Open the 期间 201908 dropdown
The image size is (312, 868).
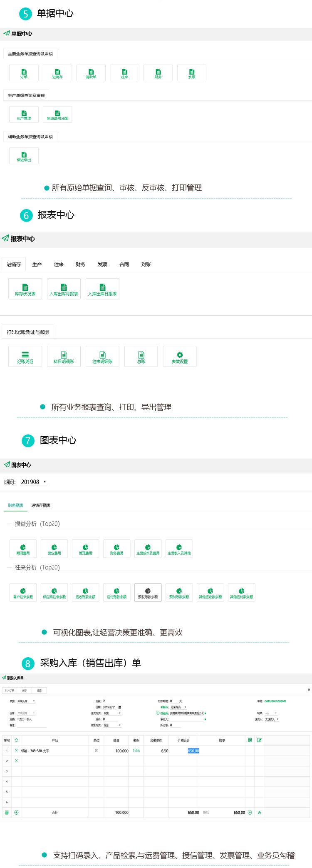pyautogui.click(x=33, y=482)
